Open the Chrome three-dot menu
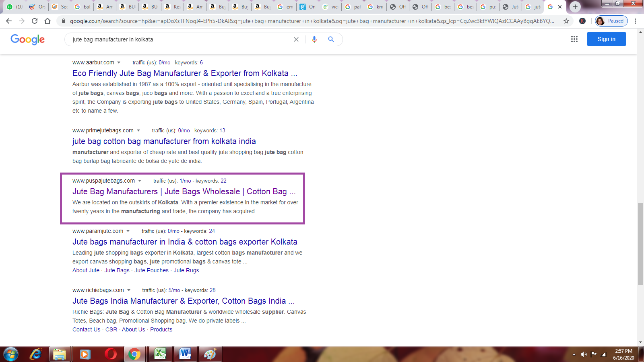 point(636,21)
